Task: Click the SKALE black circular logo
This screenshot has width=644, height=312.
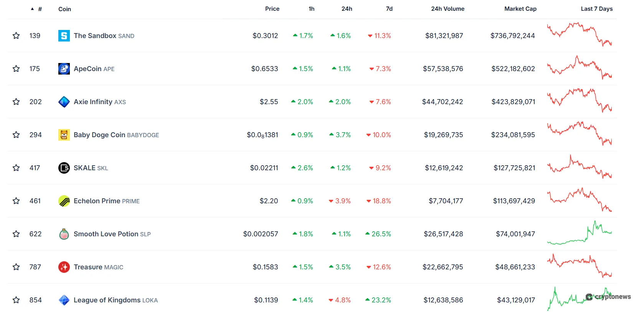Action: coord(64,168)
